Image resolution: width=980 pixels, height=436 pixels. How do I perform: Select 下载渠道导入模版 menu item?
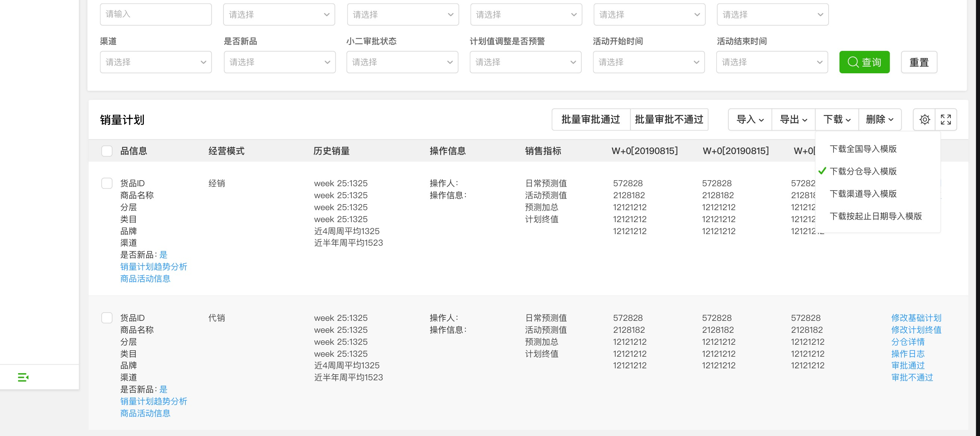click(x=878, y=194)
